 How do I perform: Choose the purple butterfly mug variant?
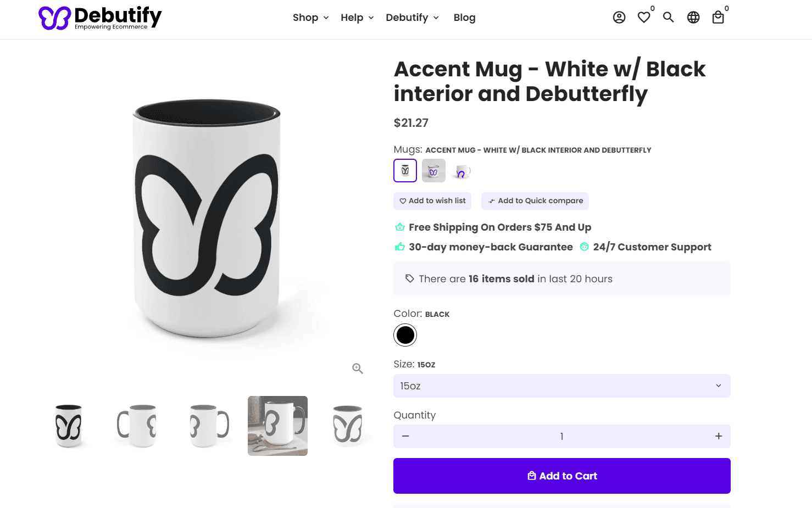coord(461,170)
